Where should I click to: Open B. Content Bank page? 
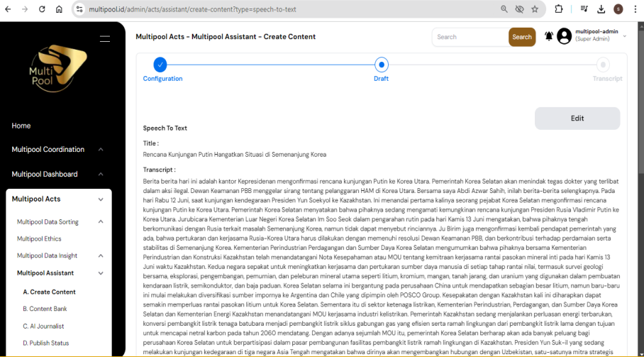pos(45,309)
